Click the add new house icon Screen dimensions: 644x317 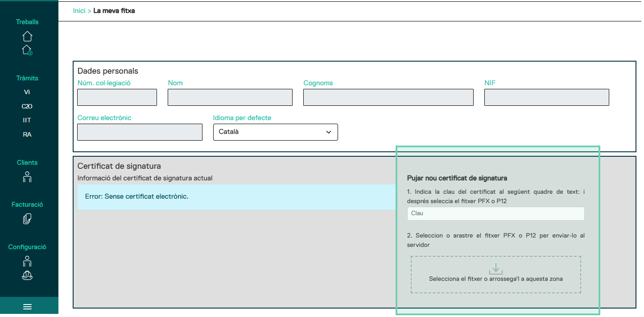point(27,50)
